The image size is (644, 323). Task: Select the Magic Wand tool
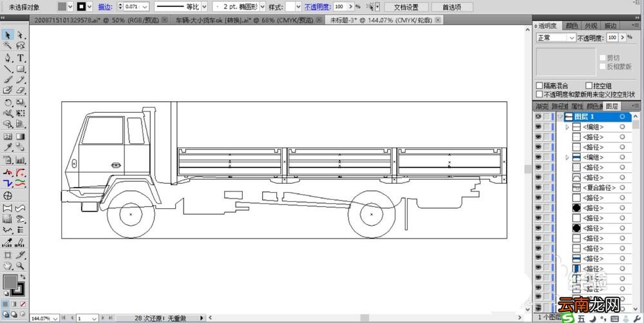point(8,45)
